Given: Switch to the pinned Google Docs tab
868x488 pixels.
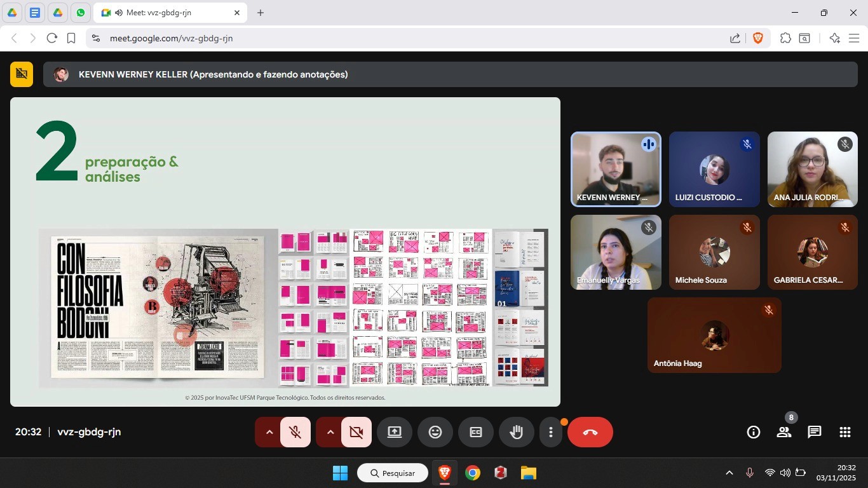Looking at the screenshot, I should tap(35, 13).
